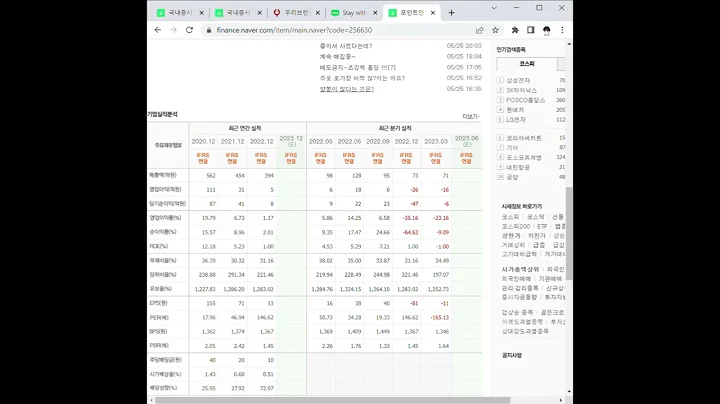Click the horizontal scrollbar right arrow
Screen dimensions: 720x404
point(561,400)
